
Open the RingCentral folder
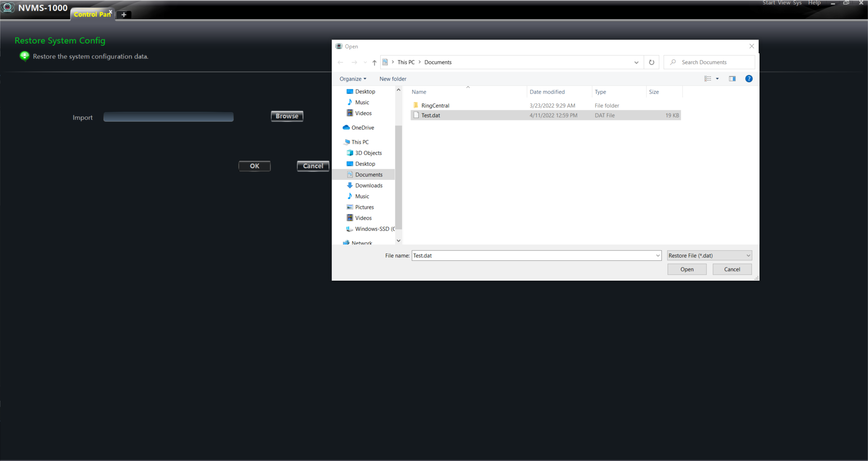435,106
